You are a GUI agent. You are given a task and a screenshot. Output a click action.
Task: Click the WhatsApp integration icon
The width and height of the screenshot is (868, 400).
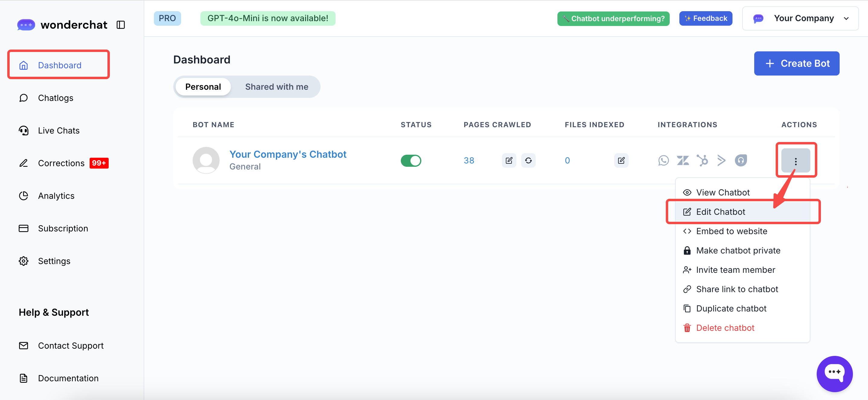click(663, 160)
